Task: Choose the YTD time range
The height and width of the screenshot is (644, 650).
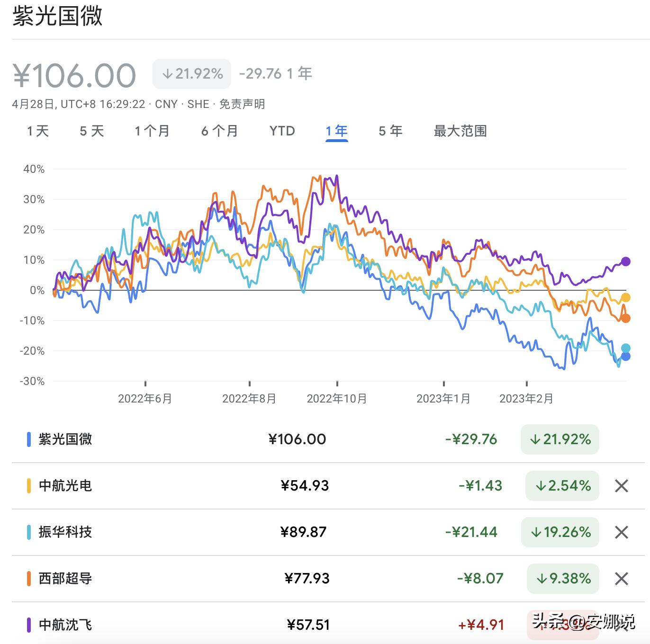Action: 282,131
